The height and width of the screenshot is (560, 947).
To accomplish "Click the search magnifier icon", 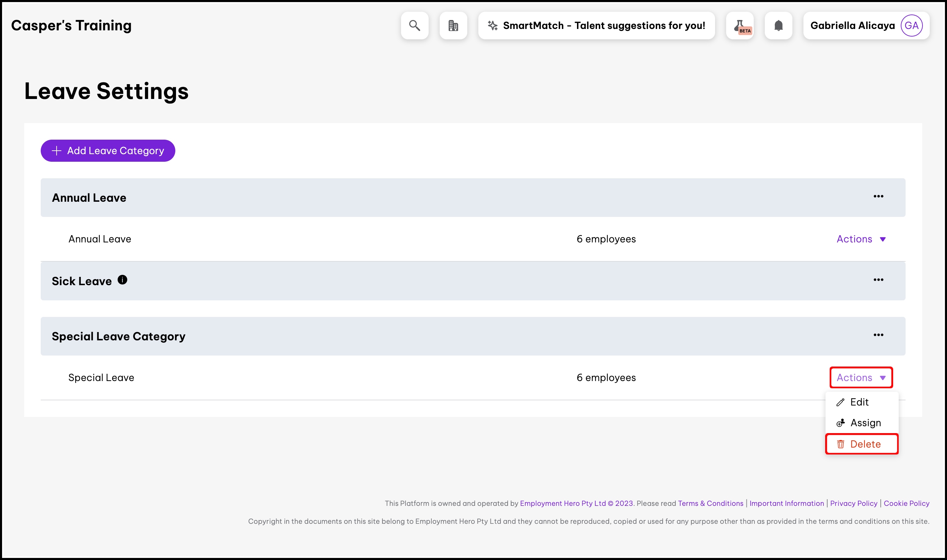I will click(x=414, y=26).
